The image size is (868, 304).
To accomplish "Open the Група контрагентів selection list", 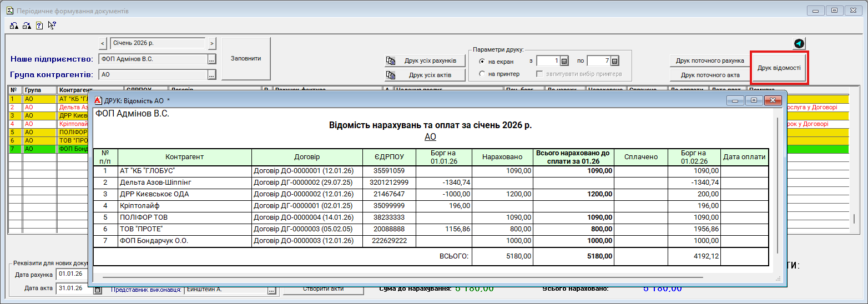I will tap(211, 74).
